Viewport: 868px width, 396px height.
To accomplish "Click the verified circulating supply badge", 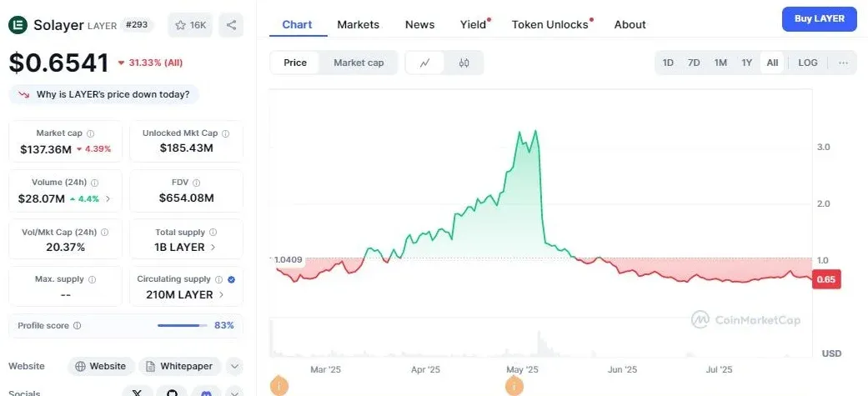I will pos(232,279).
